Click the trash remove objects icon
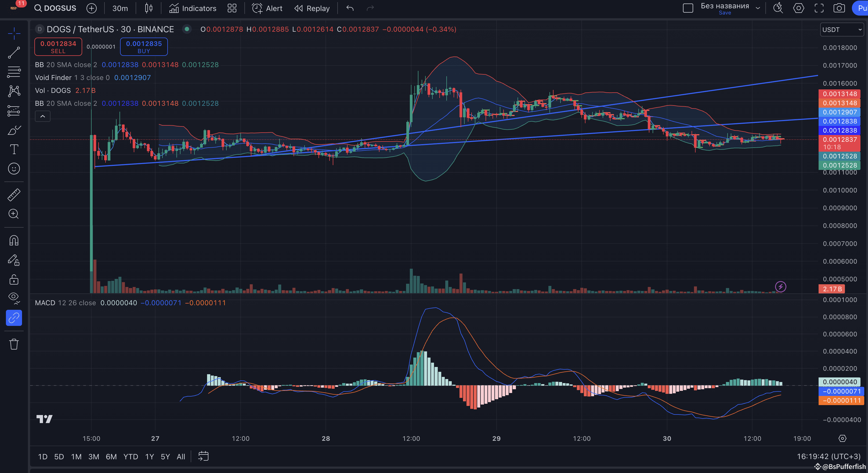 (14, 344)
